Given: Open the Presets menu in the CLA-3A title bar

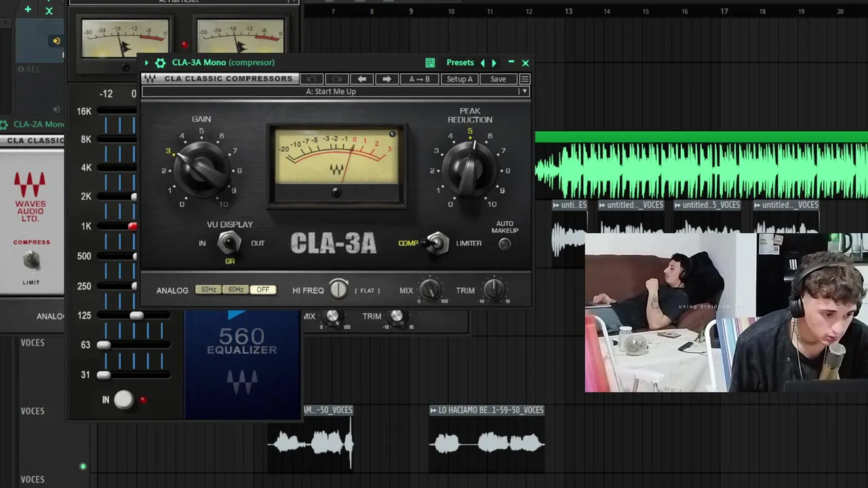Looking at the screenshot, I should click(x=460, y=62).
